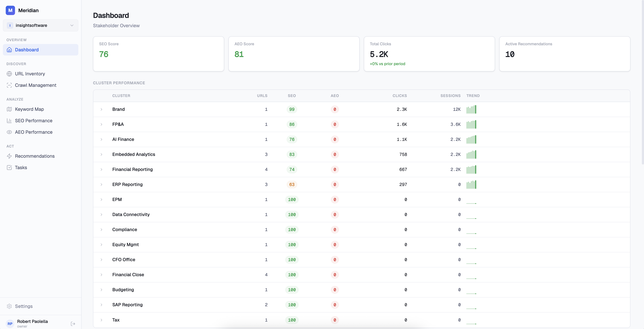Click the FP&A AEO score 0 badge
This screenshot has height=329, width=644.
335,124
